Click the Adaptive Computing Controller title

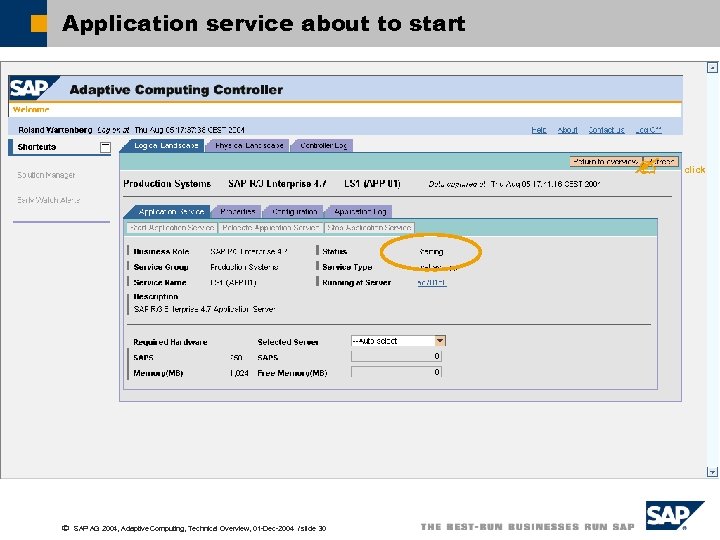coord(176,90)
